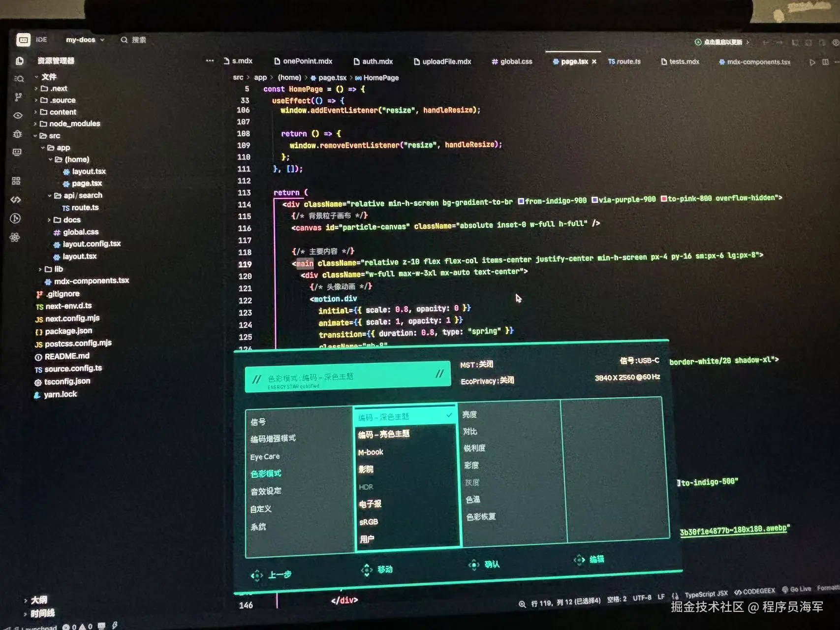Click the magnifier search icon in title bar
Viewport: 840px width, 630px height.
coord(124,40)
